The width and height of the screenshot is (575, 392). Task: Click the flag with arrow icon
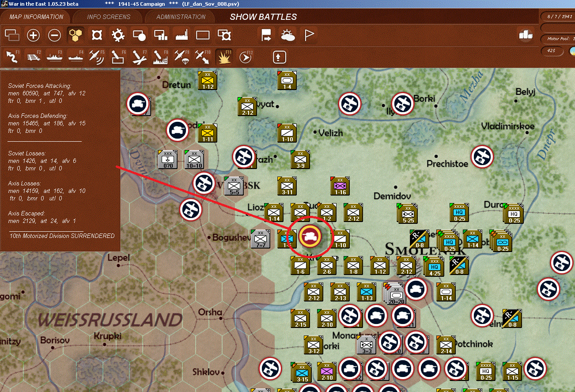(267, 35)
